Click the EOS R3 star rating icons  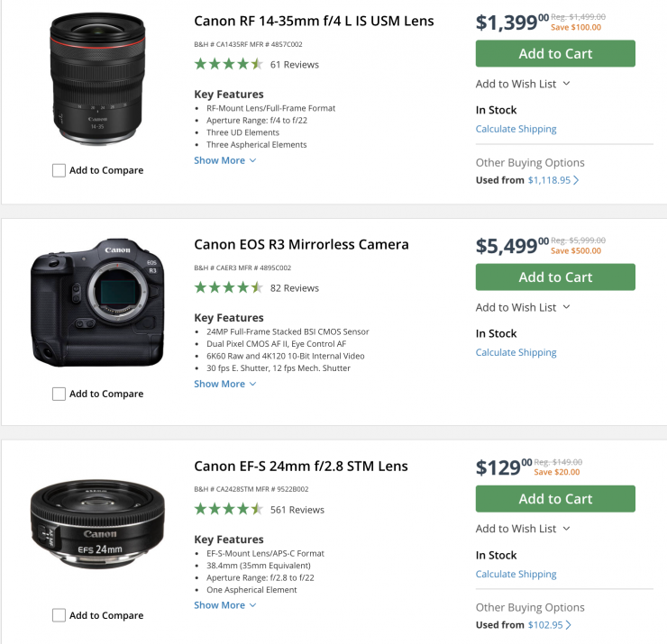(x=228, y=287)
